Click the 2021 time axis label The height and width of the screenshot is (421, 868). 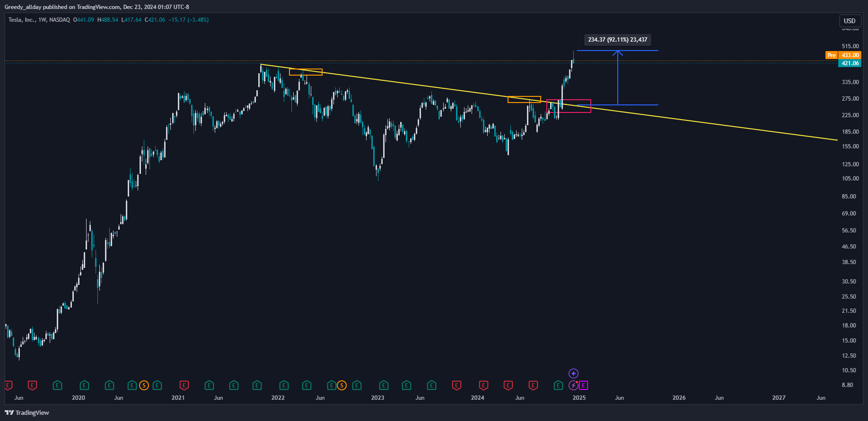pos(178,398)
